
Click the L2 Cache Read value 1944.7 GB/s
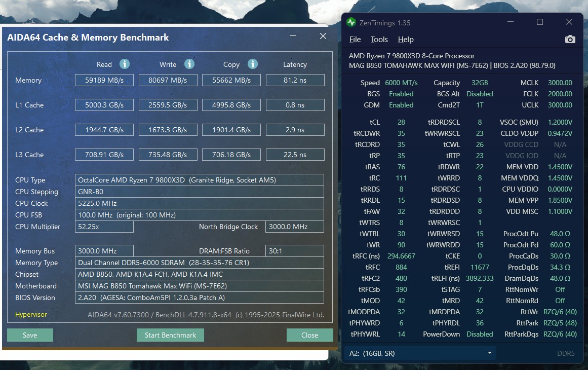tap(104, 130)
